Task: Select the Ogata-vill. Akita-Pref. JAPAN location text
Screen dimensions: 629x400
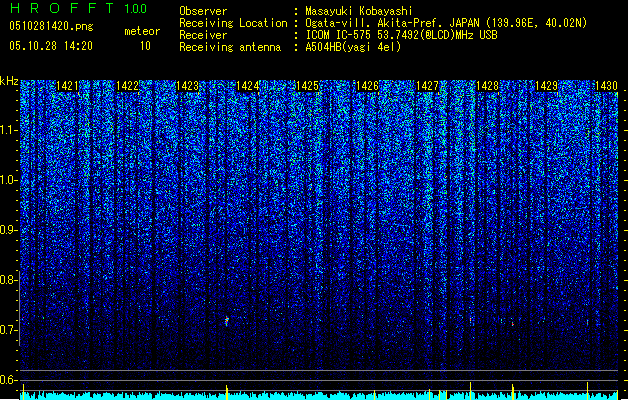Action: pyautogui.click(x=446, y=23)
